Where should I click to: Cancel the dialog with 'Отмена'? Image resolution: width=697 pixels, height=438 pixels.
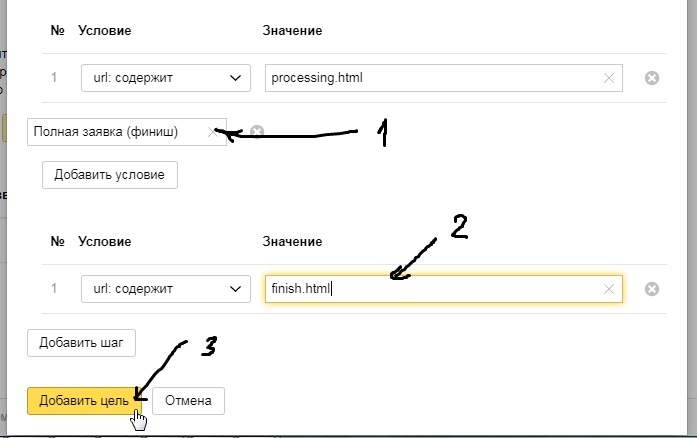click(x=188, y=401)
